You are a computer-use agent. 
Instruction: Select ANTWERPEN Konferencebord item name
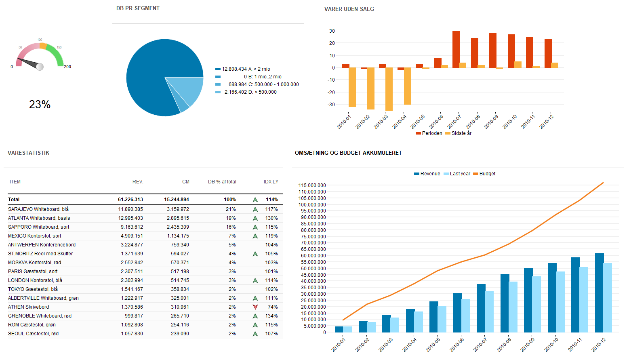coord(42,245)
